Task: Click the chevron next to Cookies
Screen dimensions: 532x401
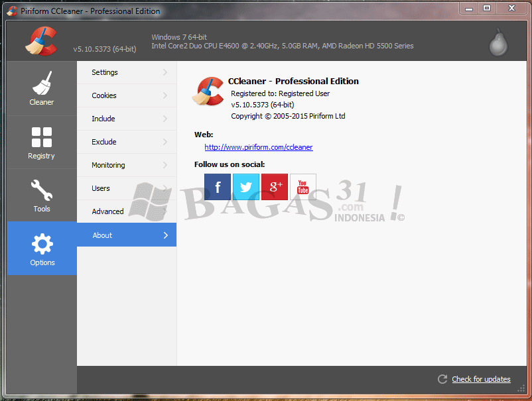Action: [165, 95]
